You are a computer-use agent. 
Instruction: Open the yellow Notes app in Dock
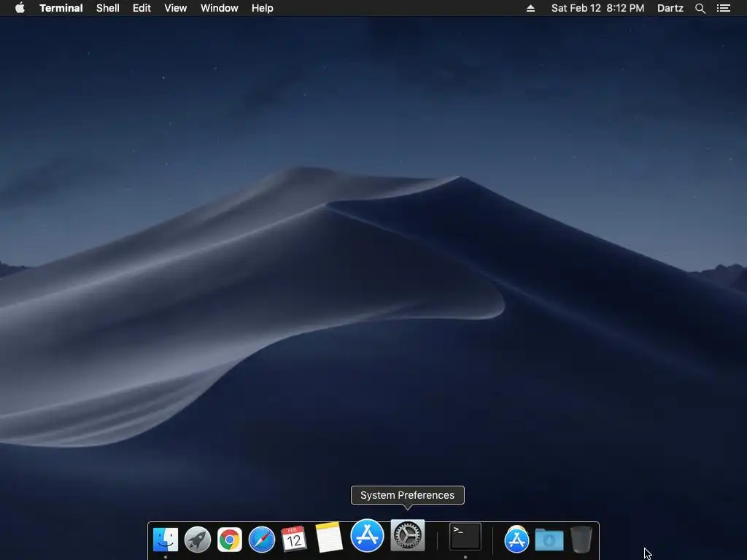[x=329, y=537]
